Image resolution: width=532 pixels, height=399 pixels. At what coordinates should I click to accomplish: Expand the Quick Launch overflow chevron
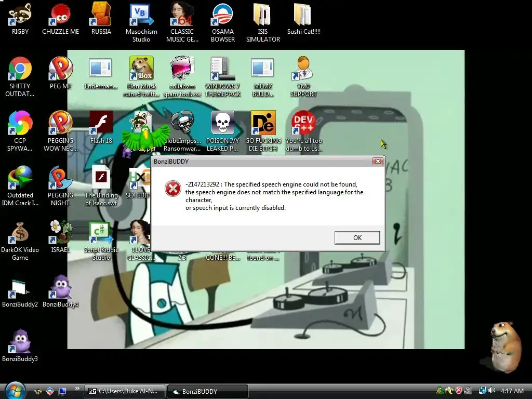77,389
